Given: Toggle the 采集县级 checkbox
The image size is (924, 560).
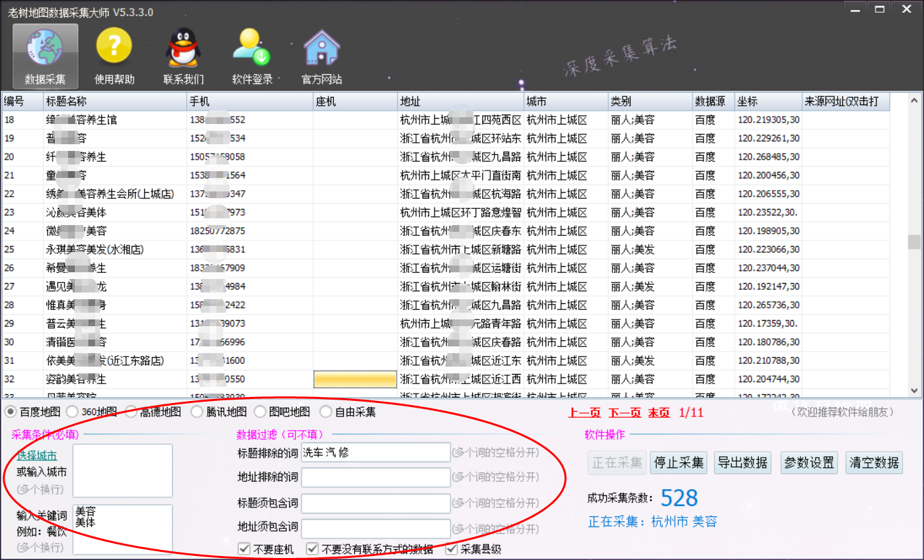Looking at the screenshot, I should coord(452,549).
